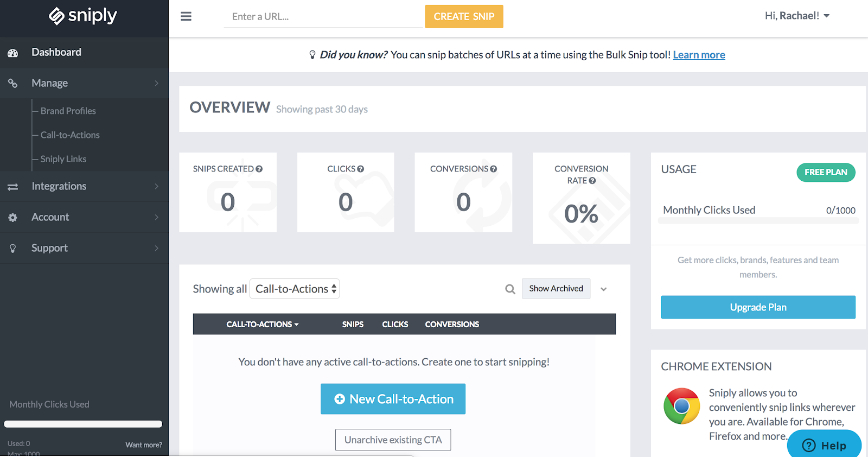Click the lightbulb tip icon
868x457 pixels.
312,55
